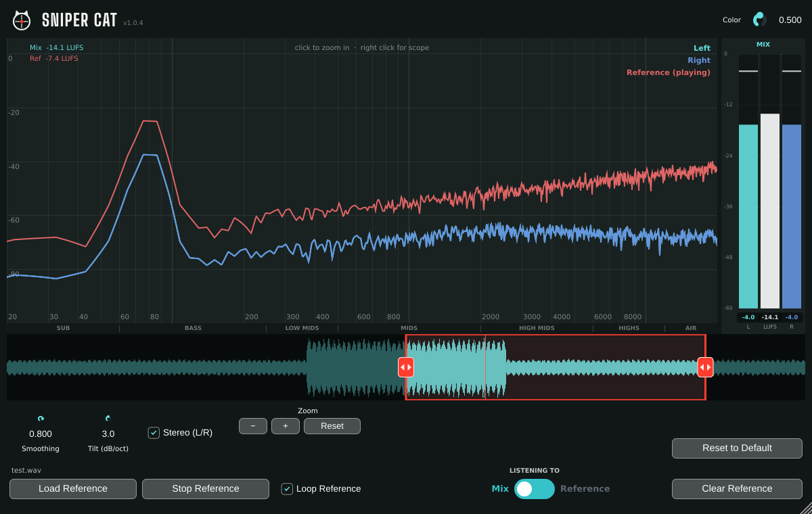Click the HIGH MIDS band label
The height and width of the screenshot is (514, 812).
tap(537, 328)
